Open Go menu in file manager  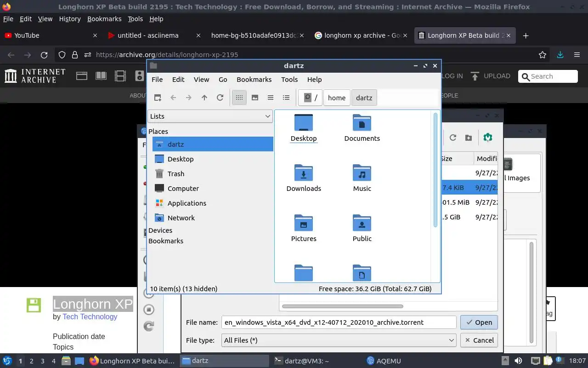point(223,79)
